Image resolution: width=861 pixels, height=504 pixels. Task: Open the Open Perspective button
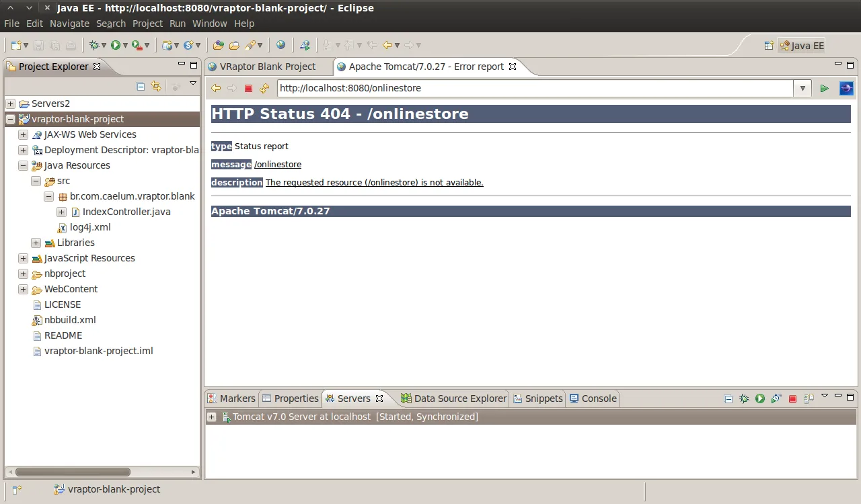(769, 46)
